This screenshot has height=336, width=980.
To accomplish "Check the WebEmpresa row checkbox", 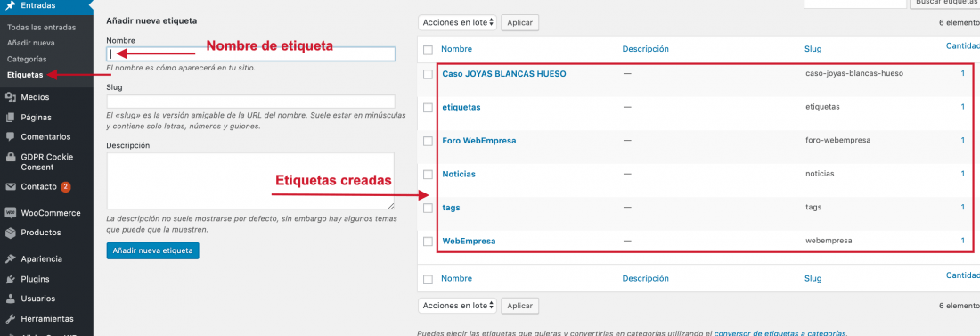I will 429,241.
